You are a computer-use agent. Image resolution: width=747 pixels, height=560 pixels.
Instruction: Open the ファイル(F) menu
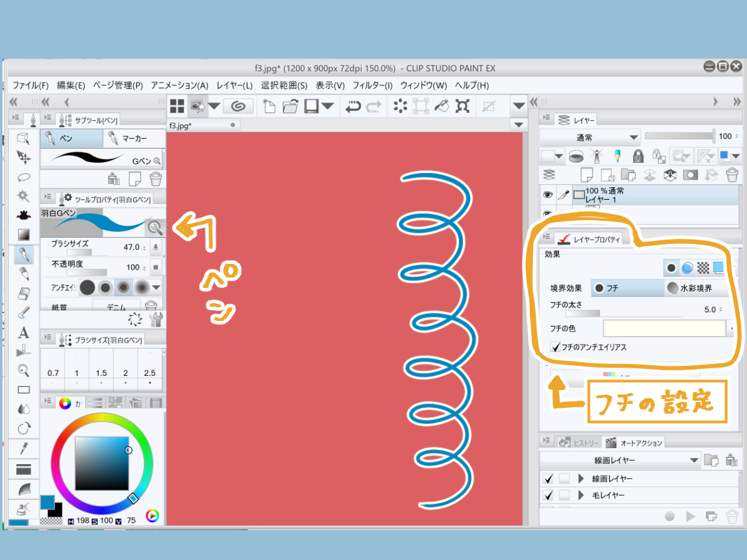[x=31, y=85]
